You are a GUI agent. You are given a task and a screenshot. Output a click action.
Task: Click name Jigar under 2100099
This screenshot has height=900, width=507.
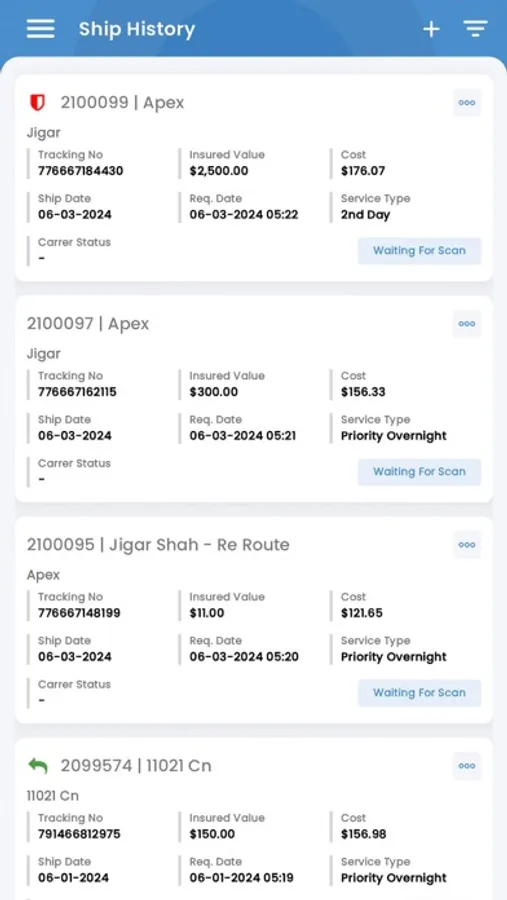point(44,133)
